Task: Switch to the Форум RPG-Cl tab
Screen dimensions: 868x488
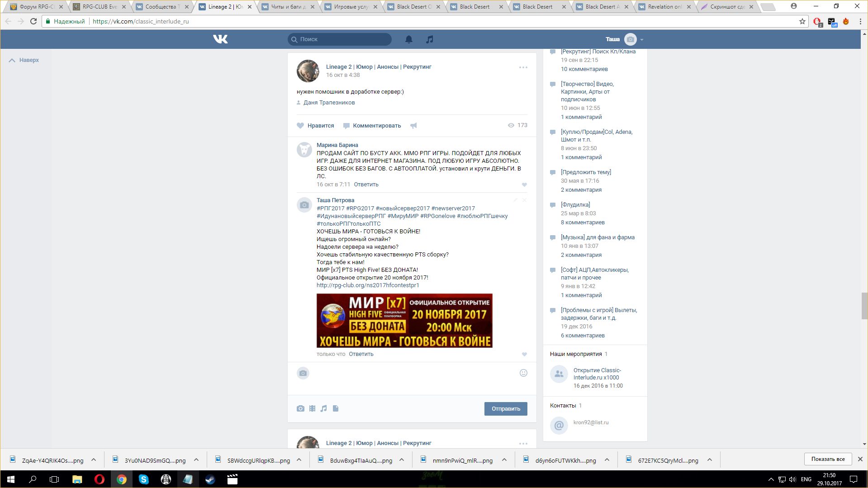Action: [x=38, y=7]
